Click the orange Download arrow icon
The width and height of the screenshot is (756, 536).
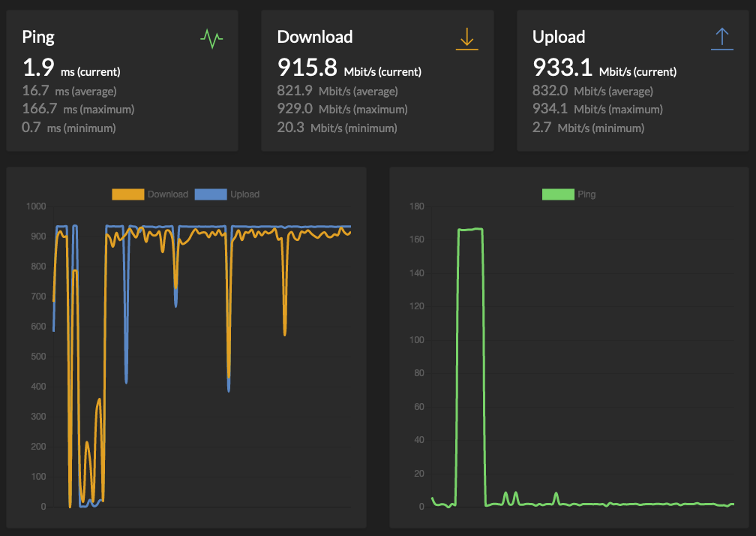pos(466,38)
